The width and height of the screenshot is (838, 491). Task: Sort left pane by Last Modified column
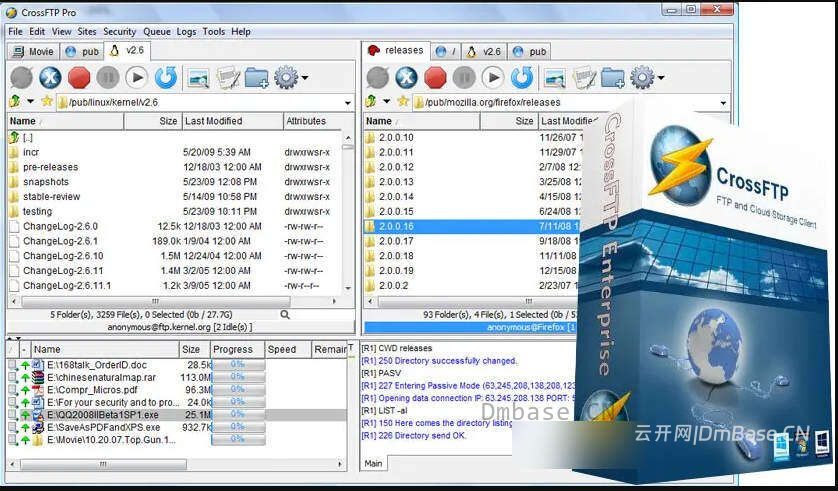pyautogui.click(x=232, y=121)
